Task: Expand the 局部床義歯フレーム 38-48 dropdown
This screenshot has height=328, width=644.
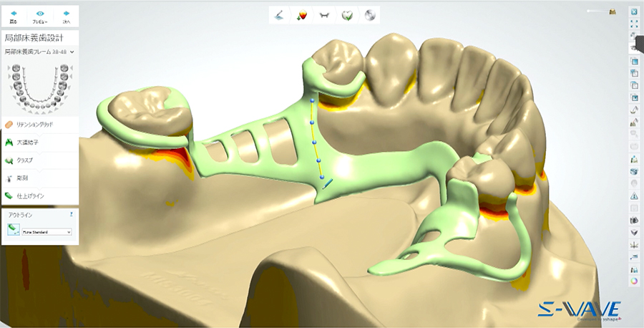Action: pyautogui.click(x=40, y=52)
